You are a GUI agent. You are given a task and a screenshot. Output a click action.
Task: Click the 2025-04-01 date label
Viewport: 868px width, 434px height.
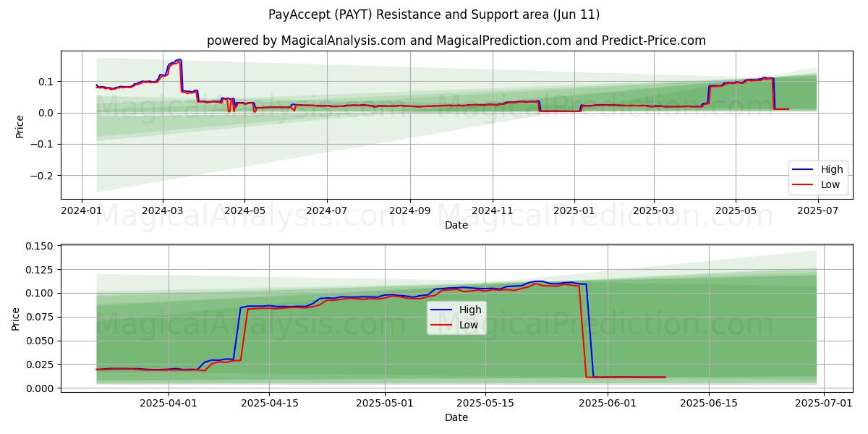point(169,404)
